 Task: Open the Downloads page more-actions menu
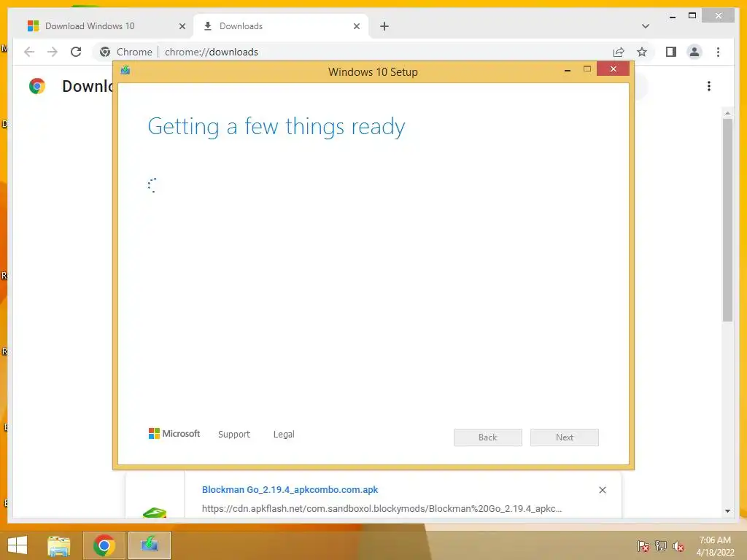(x=709, y=86)
